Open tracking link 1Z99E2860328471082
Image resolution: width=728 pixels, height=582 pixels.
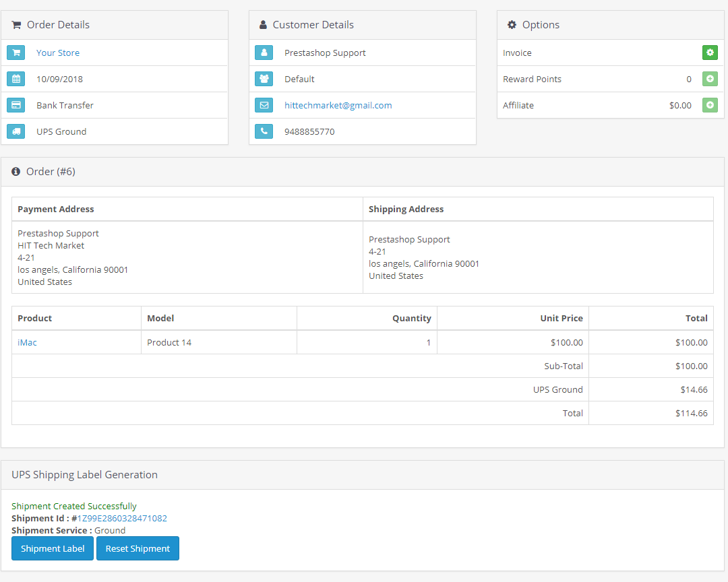click(122, 519)
